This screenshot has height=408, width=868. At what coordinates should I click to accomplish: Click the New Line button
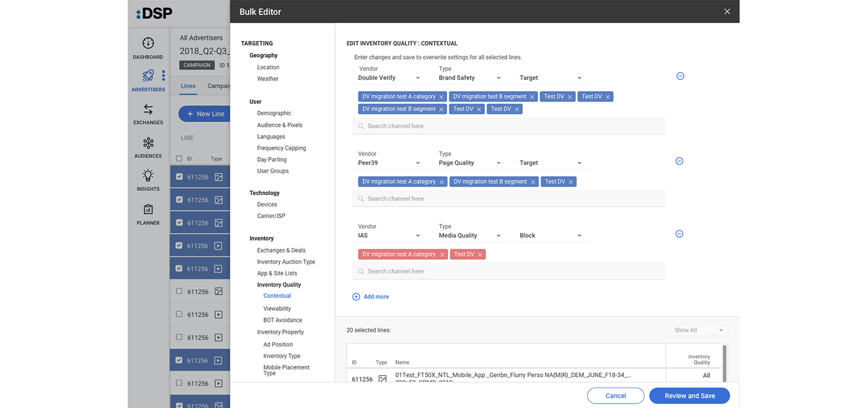(x=205, y=113)
